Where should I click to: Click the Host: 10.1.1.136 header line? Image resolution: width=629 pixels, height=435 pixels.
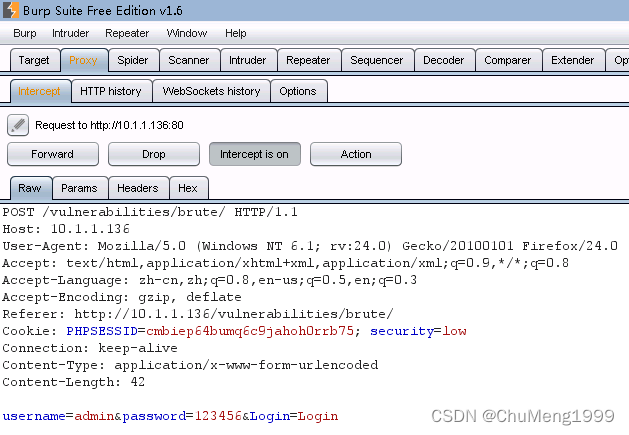(66, 229)
